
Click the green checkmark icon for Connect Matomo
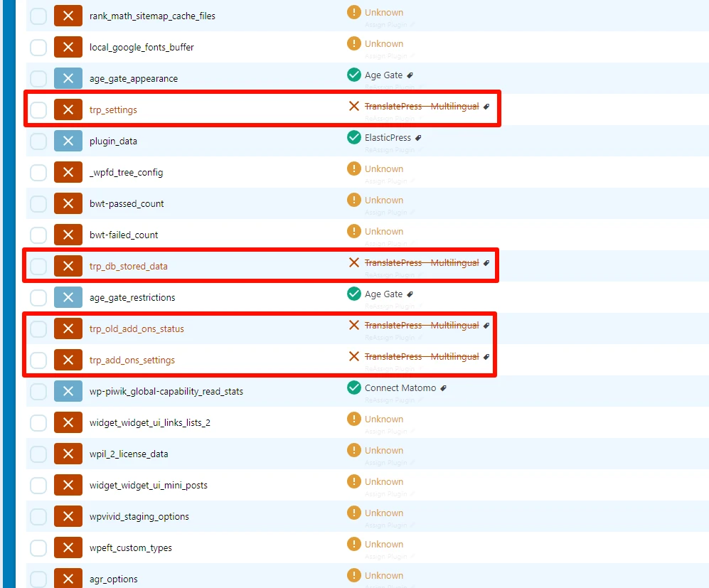pyautogui.click(x=353, y=387)
